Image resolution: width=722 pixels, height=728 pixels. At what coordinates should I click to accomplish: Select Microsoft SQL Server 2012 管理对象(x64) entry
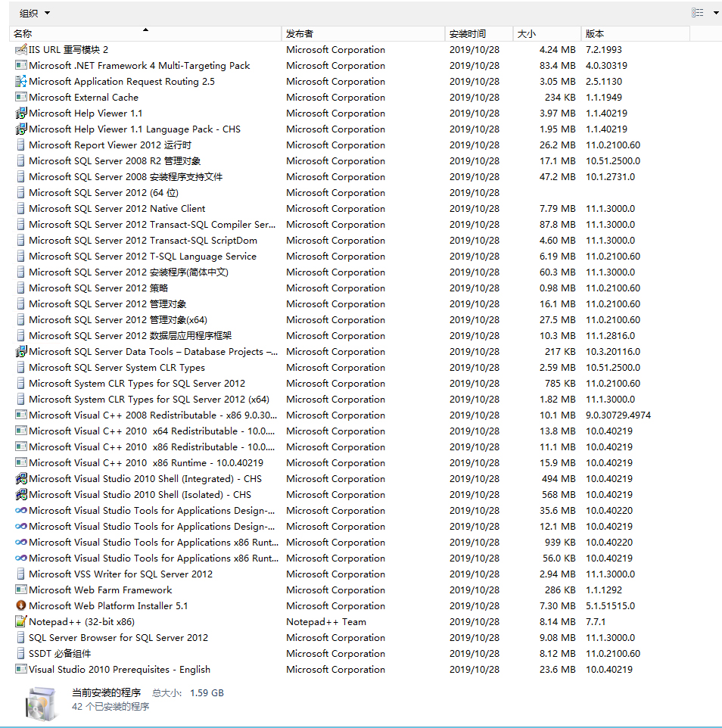click(x=118, y=319)
